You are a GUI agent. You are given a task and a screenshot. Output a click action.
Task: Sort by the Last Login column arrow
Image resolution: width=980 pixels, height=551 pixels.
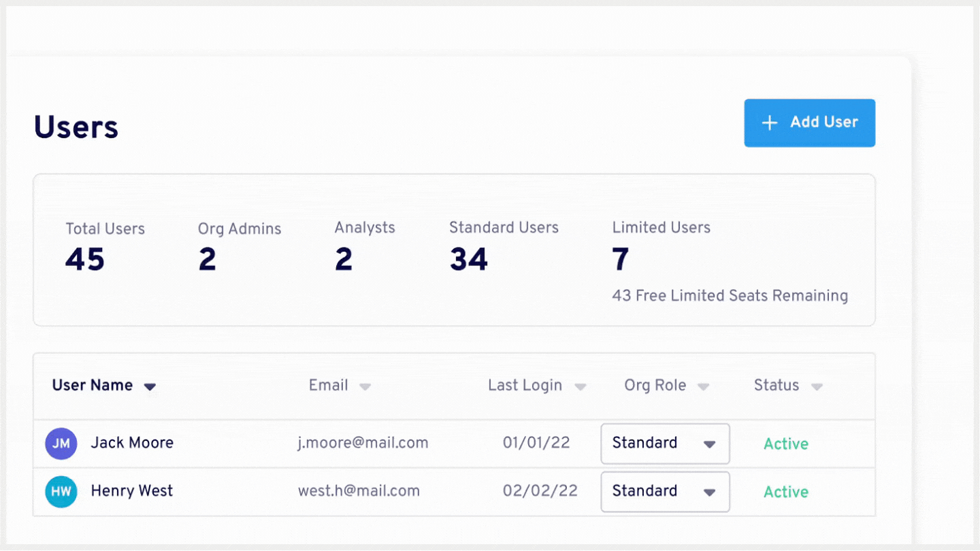(x=581, y=387)
